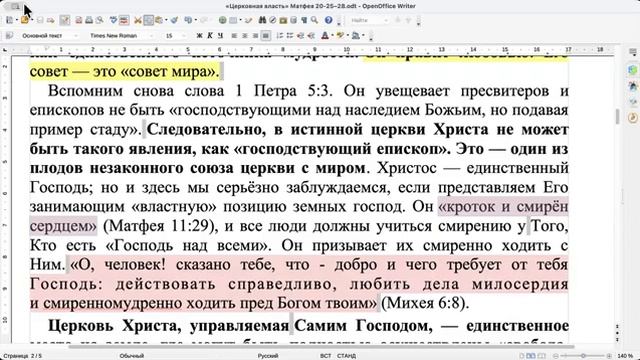Select the Format Paintbrush icon
The image size is (640, 360).
tap(174, 20)
